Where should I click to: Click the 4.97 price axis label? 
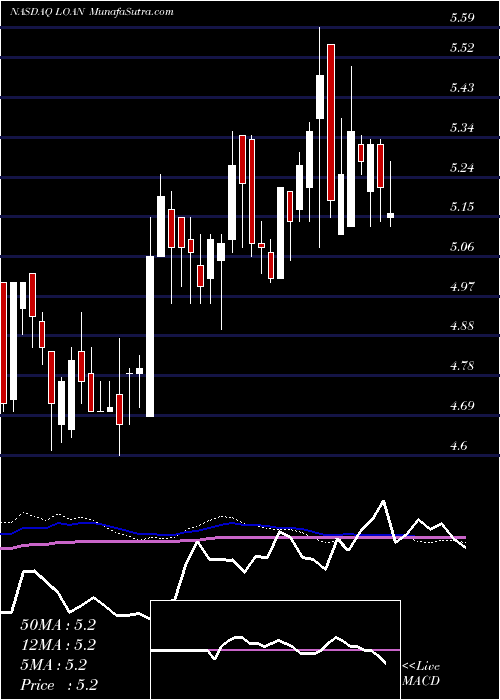462,287
